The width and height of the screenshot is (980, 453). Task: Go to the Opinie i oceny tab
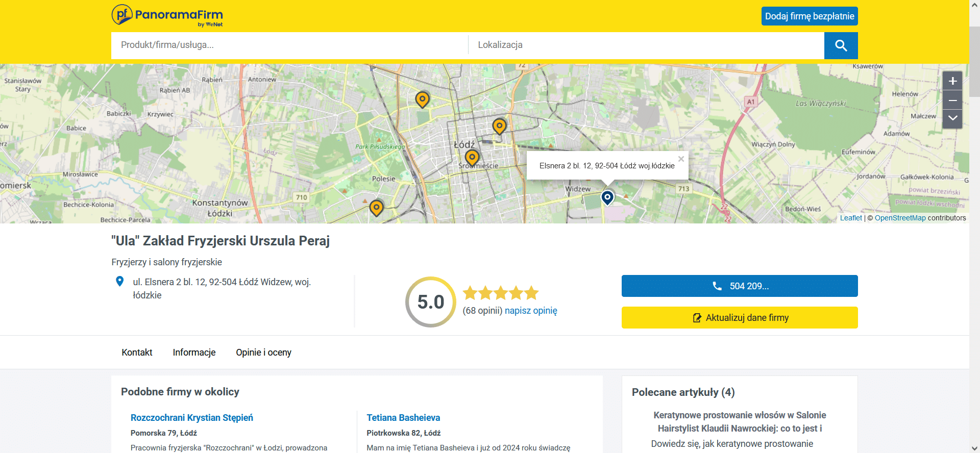click(263, 353)
